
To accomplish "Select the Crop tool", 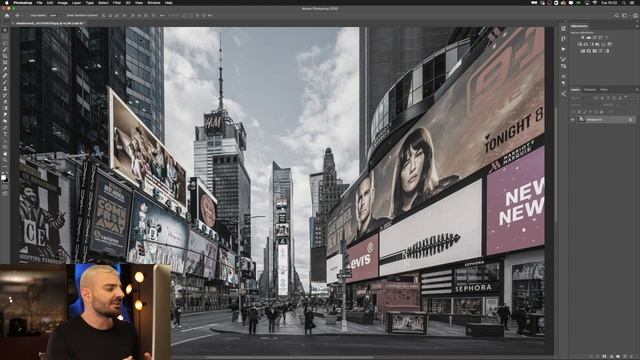I will click(x=5, y=56).
